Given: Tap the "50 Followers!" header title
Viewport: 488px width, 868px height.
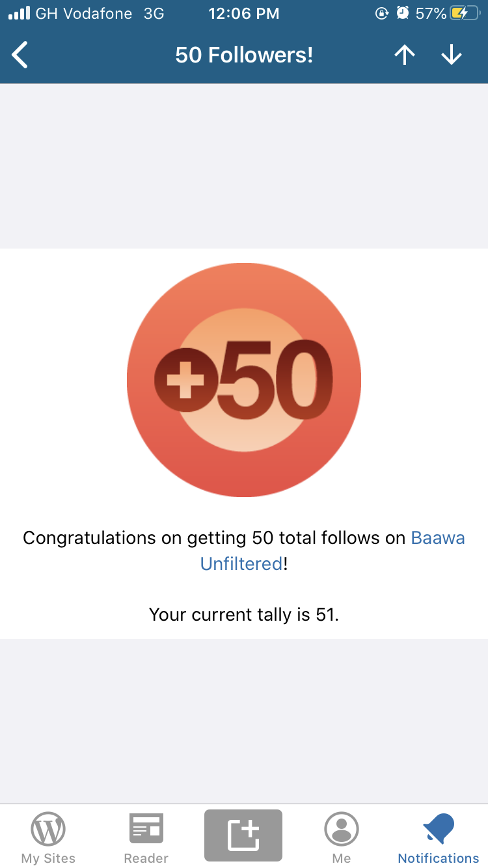Looking at the screenshot, I should tap(244, 55).
